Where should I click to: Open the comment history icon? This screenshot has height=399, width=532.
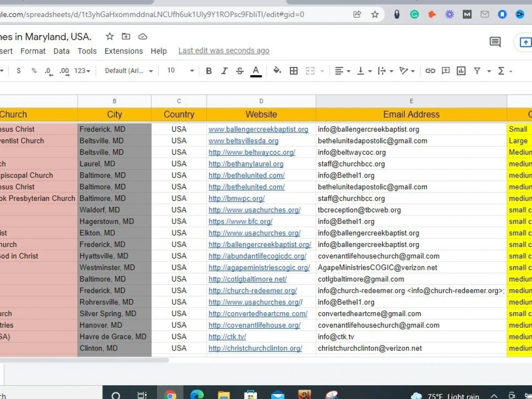point(495,42)
